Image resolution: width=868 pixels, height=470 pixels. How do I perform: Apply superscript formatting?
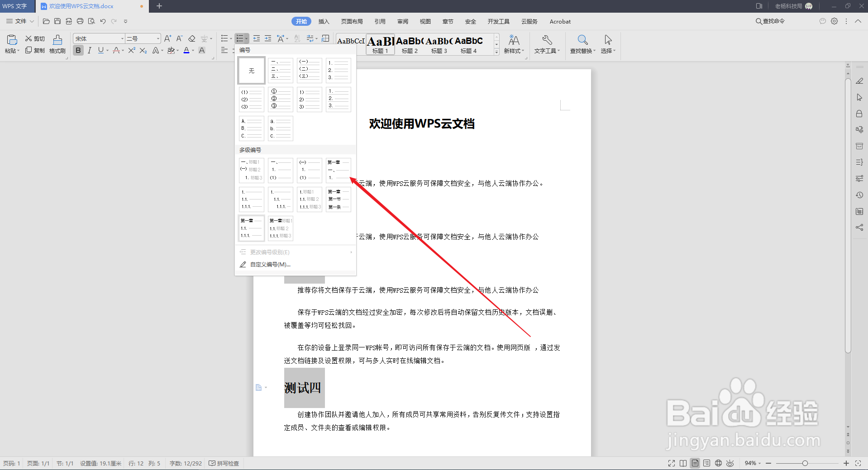[132, 50]
